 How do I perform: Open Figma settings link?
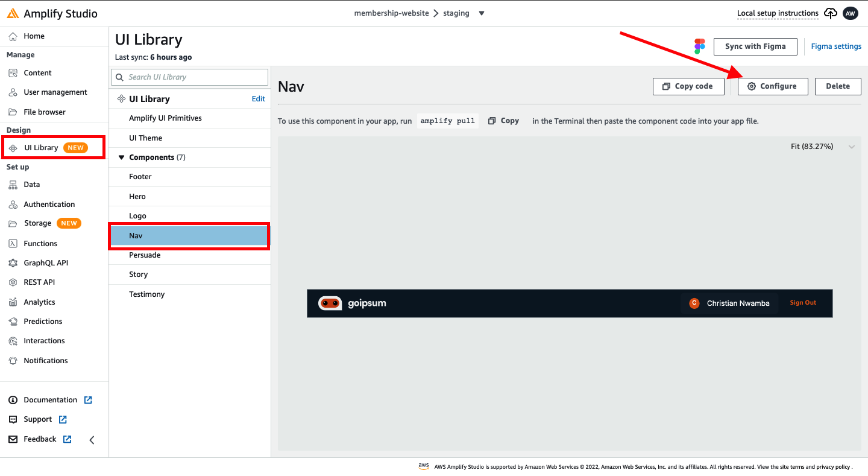click(836, 46)
